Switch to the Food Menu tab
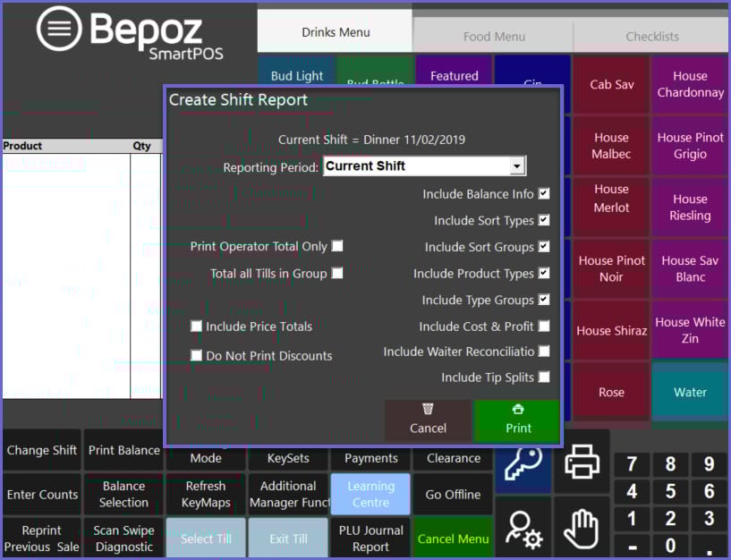 point(494,37)
